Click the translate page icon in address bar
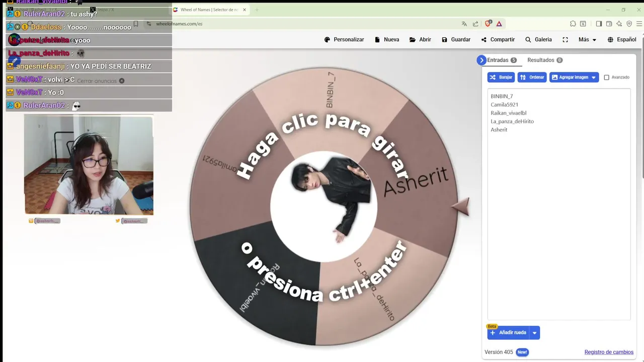This screenshot has height=362, width=644. click(464, 24)
